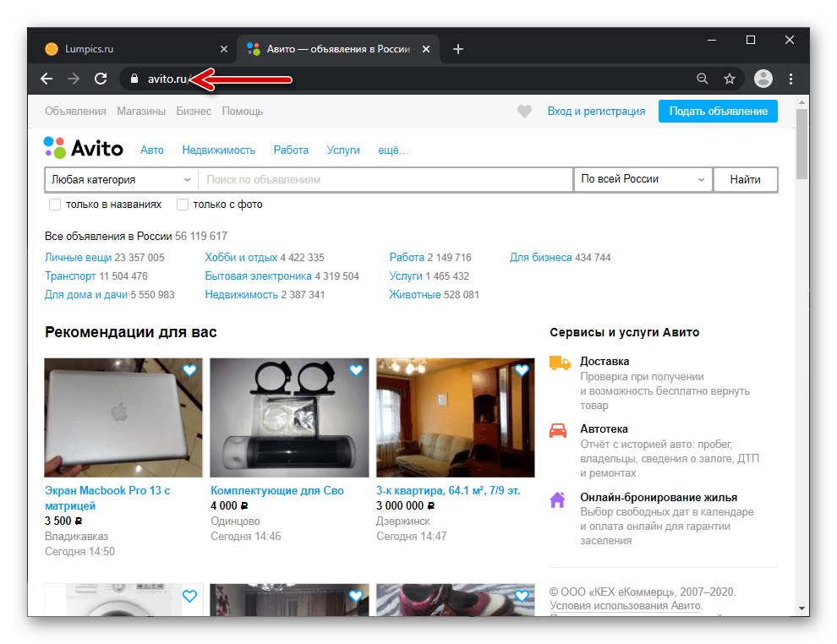Open the Автотека service heading
This screenshot has width=837, height=644.
point(604,429)
